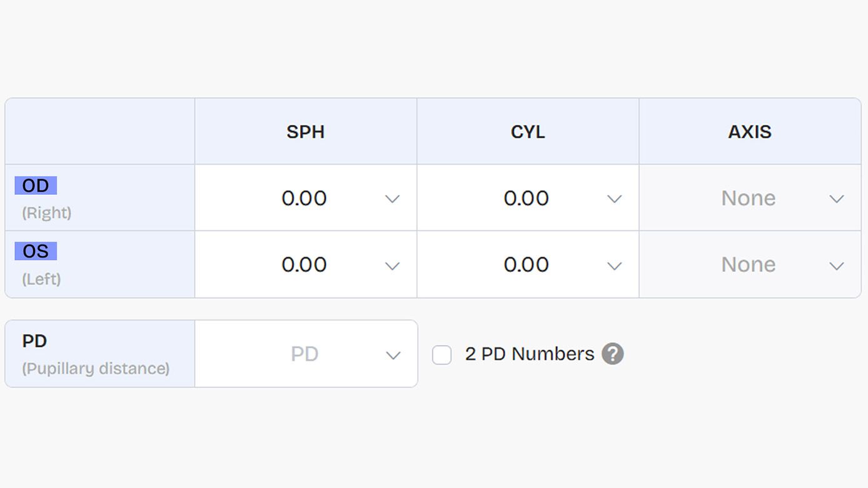Enable the 2 PD Numbers checkbox

click(442, 354)
